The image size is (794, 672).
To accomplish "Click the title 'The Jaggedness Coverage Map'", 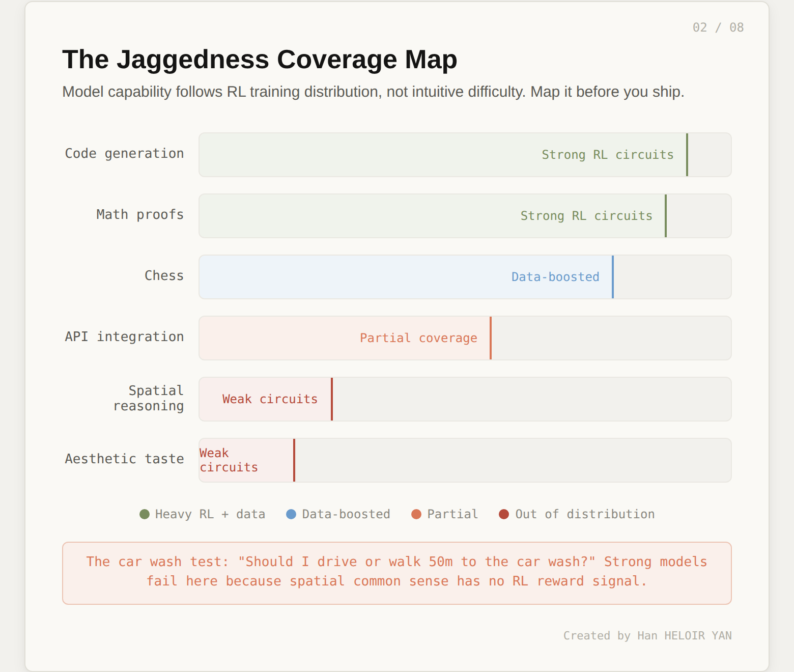I will tap(260, 59).
